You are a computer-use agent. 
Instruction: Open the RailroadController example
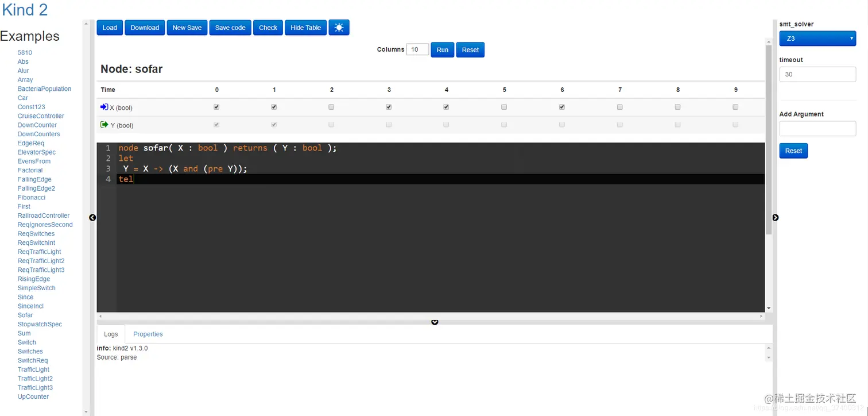[x=44, y=216]
